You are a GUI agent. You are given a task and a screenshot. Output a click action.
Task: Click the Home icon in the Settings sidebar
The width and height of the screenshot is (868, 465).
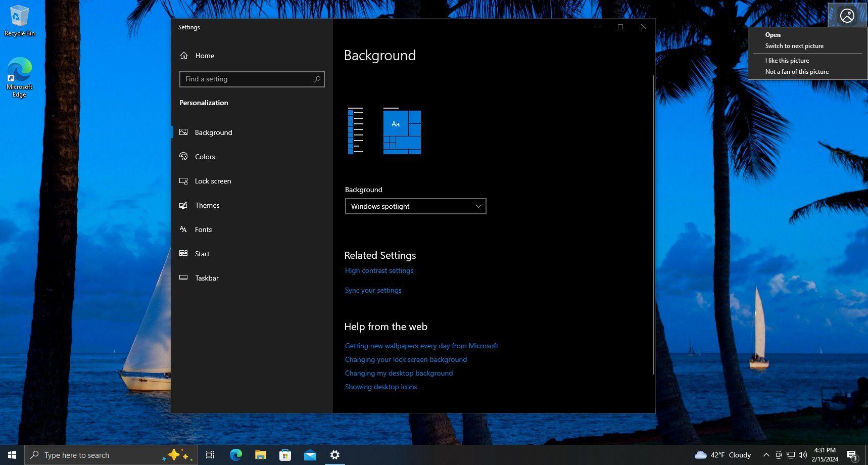pyautogui.click(x=184, y=56)
